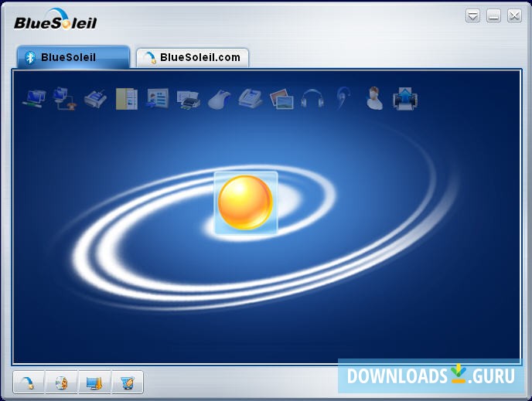Switch to the BlueSoleil tab
Viewport: 532px width, 401px height.
(73, 57)
